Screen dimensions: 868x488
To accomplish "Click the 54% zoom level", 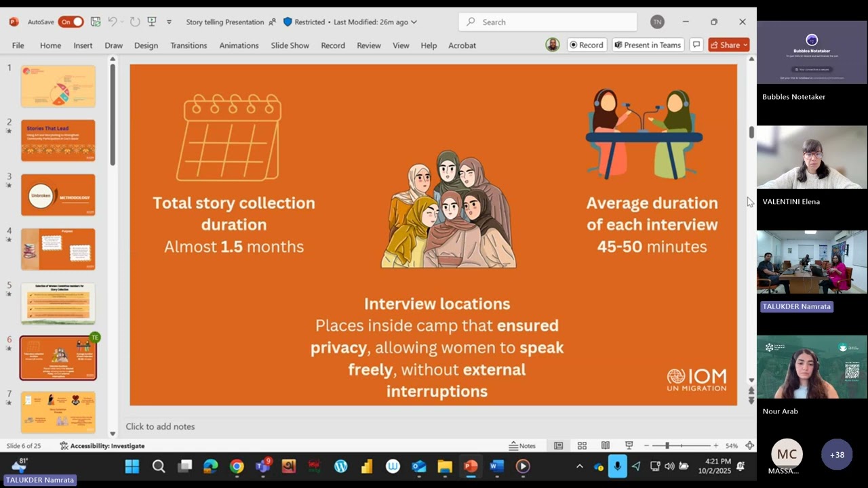I will click(x=732, y=446).
